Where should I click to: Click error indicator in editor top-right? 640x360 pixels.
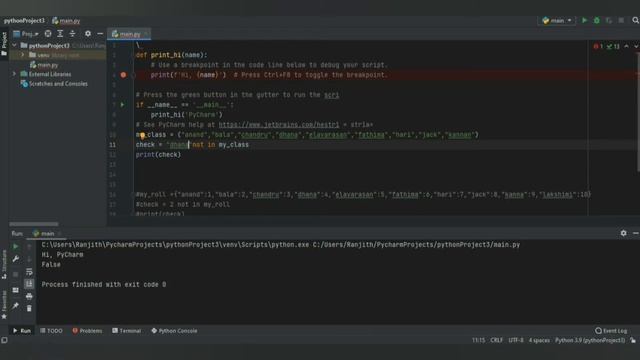(x=598, y=47)
